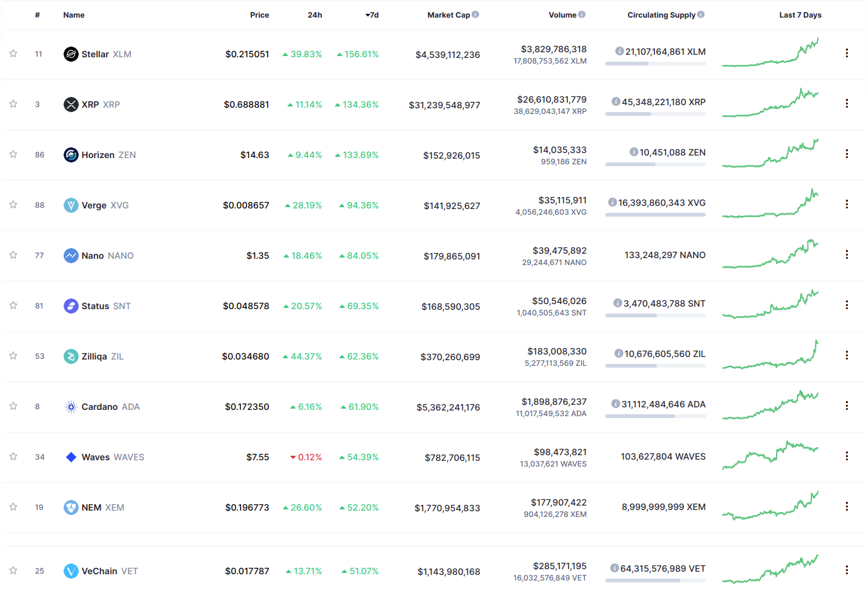Click the Cardano coin logo icon
The height and width of the screenshot is (595, 868).
pyautogui.click(x=71, y=407)
